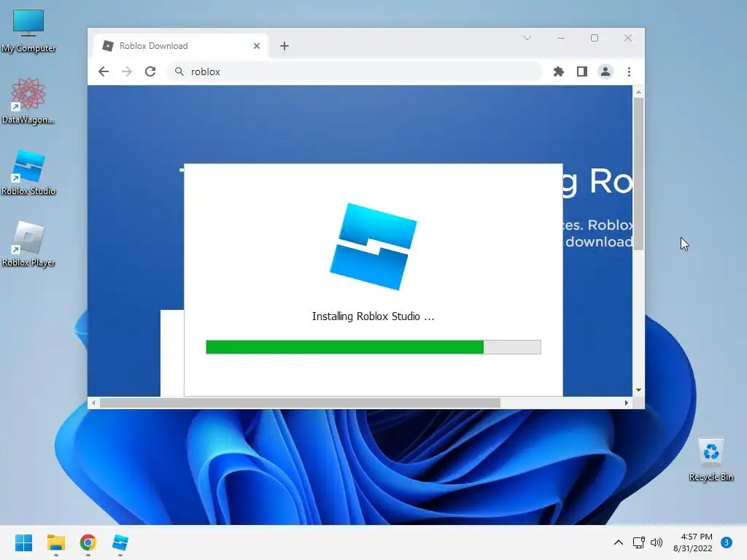Open the Windows Start menu
The height and width of the screenshot is (560, 747).
click(x=23, y=542)
